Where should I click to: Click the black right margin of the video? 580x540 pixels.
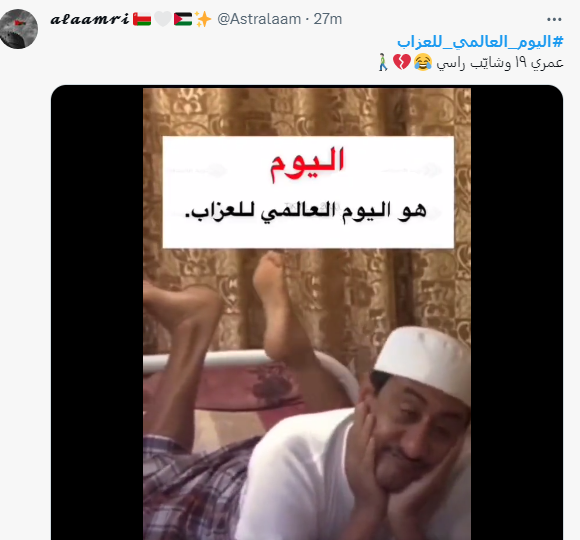[517, 313]
